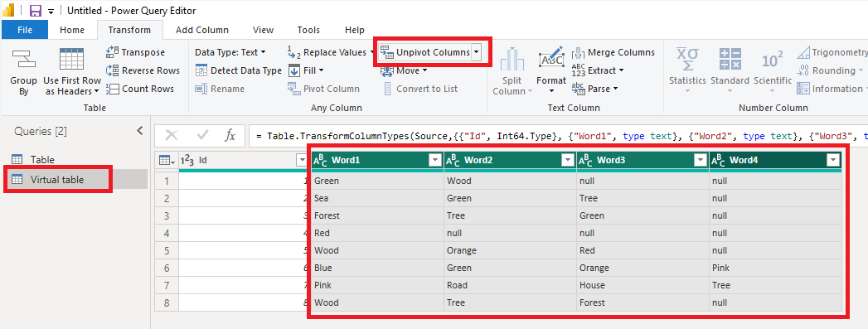Click Count Rows
The image size is (868, 329).
pyautogui.click(x=140, y=89)
